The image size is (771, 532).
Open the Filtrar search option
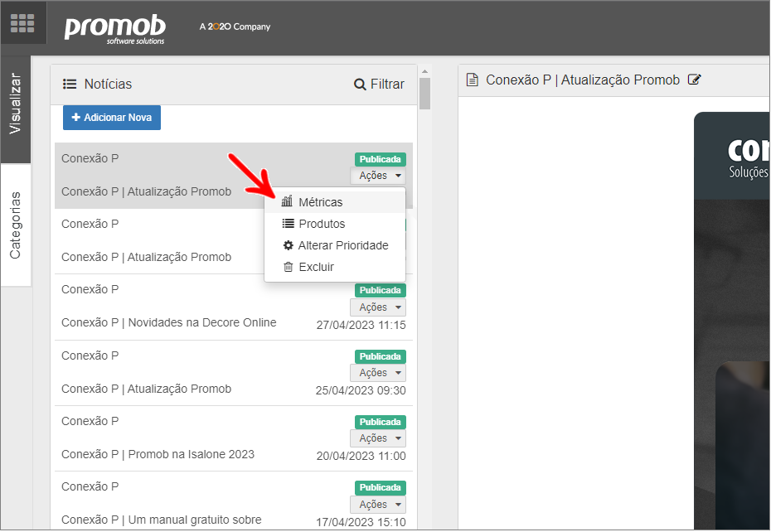pyautogui.click(x=379, y=85)
